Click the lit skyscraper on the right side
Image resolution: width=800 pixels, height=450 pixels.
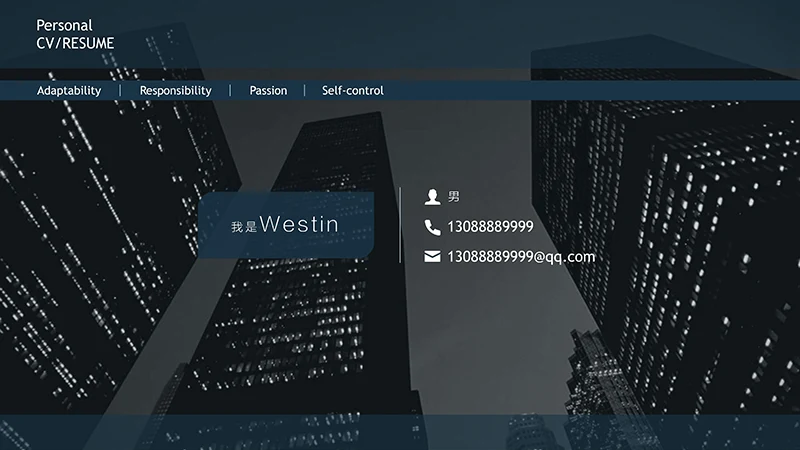pyautogui.click(x=680, y=230)
